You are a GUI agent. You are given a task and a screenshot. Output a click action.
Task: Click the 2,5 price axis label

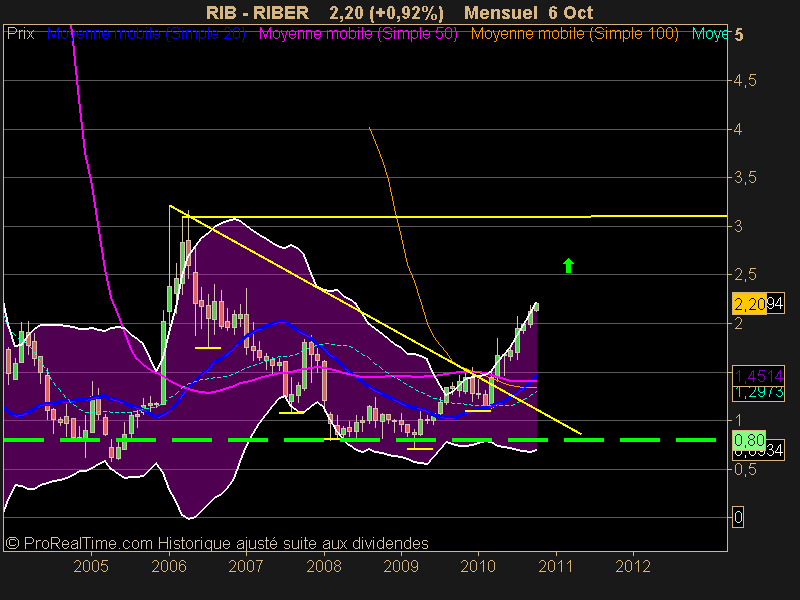coord(745,275)
